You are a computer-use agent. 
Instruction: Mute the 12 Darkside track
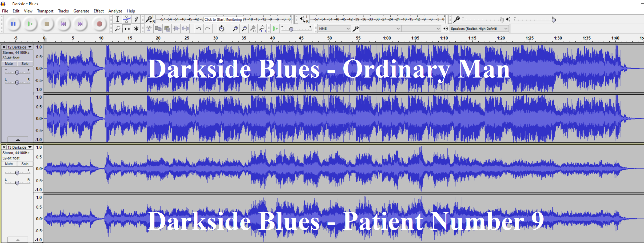tap(9, 64)
